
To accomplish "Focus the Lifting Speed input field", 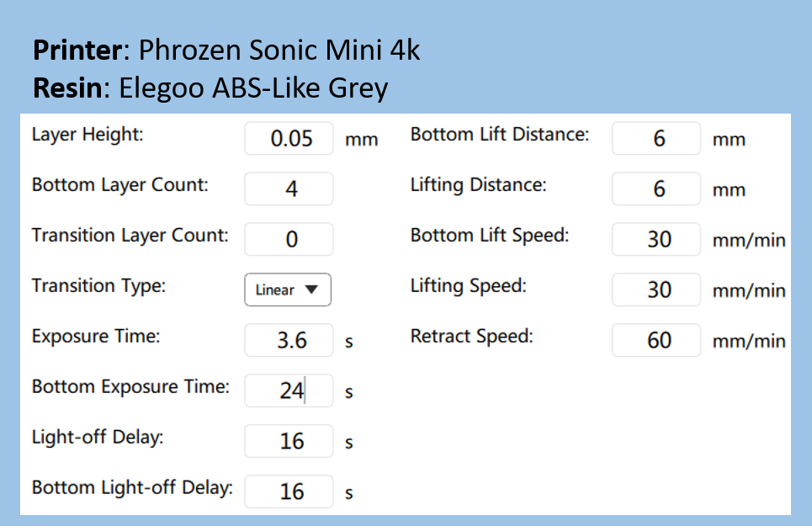I will pos(656,290).
